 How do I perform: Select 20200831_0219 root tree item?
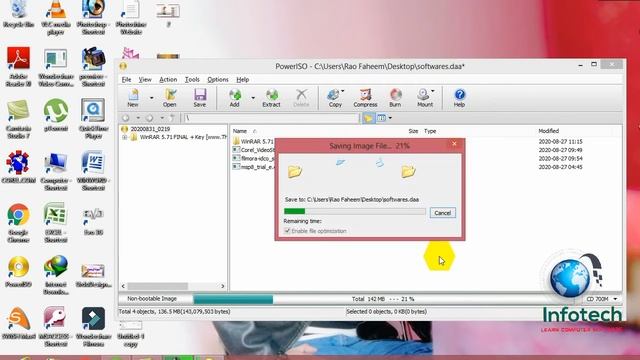pos(150,129)
